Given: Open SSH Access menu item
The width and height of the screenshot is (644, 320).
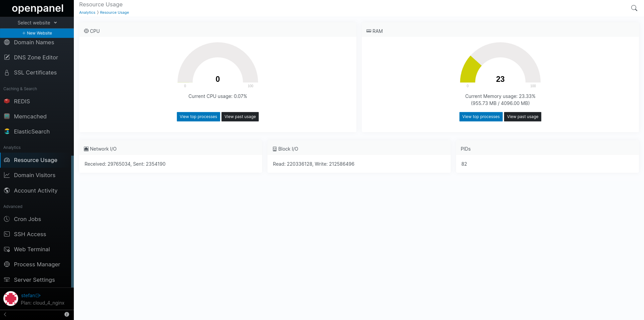Looking at the screenshot, I should [x=36, y=234].
